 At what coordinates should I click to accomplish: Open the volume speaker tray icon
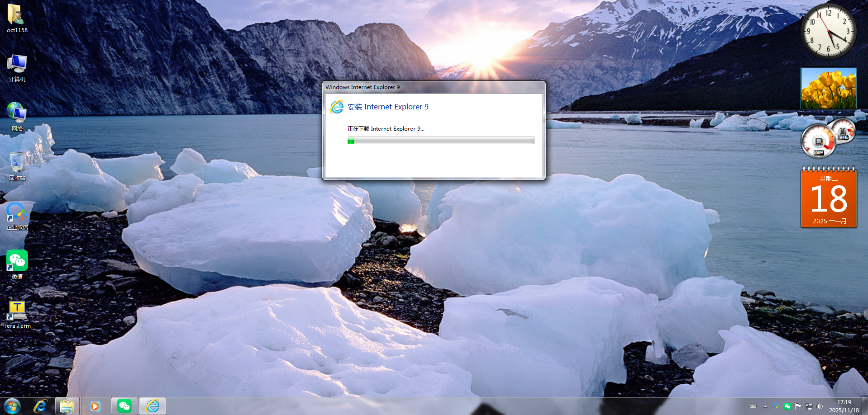(820, 406)
